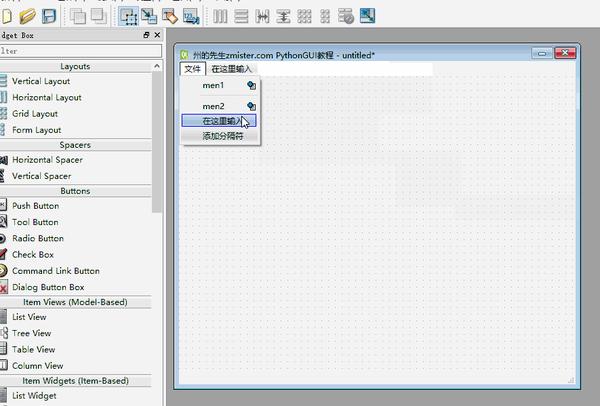Open submenu arrow icon beside men1
The height and width of the screenshot is (406, 600).
[251, 85]
